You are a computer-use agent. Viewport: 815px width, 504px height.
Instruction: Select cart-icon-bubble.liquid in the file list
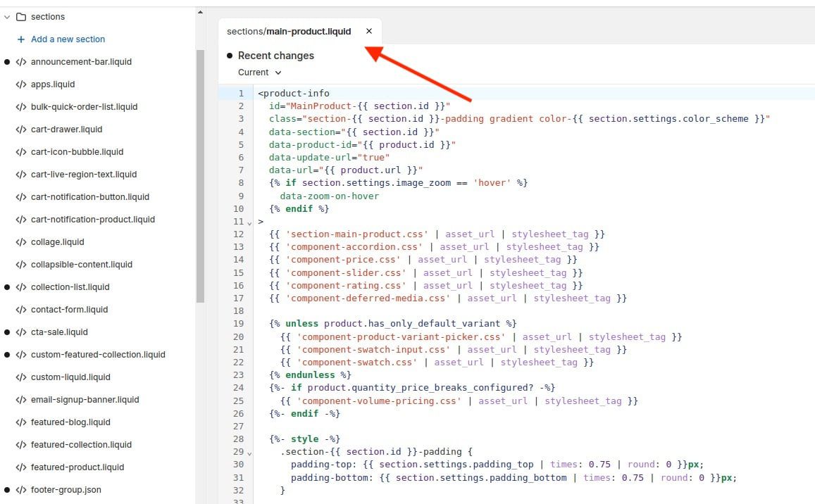click(77, 152)
